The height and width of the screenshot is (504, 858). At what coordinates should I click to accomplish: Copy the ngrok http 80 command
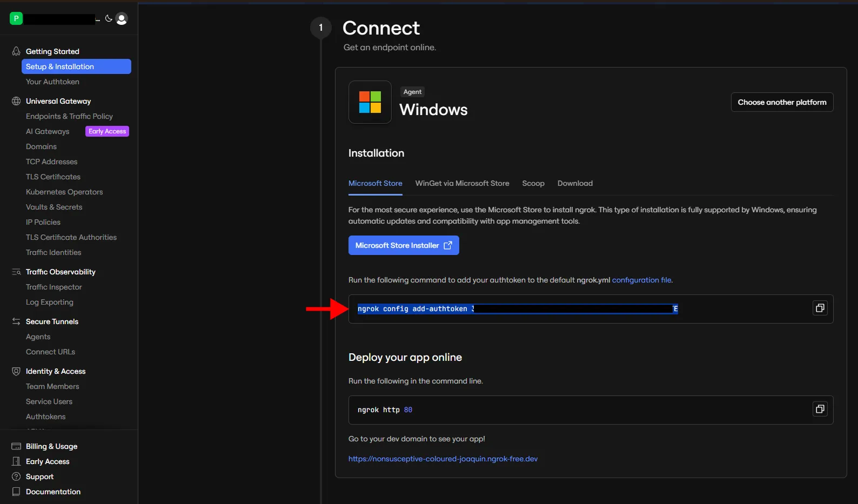click(820, 409)
